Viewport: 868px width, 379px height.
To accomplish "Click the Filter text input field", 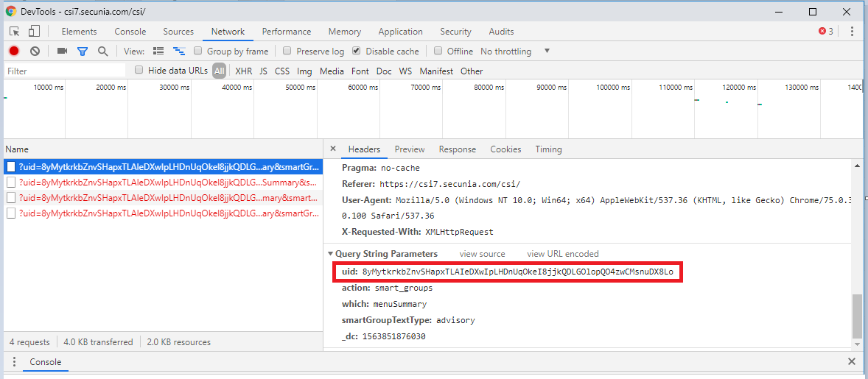I will point(65,71).
